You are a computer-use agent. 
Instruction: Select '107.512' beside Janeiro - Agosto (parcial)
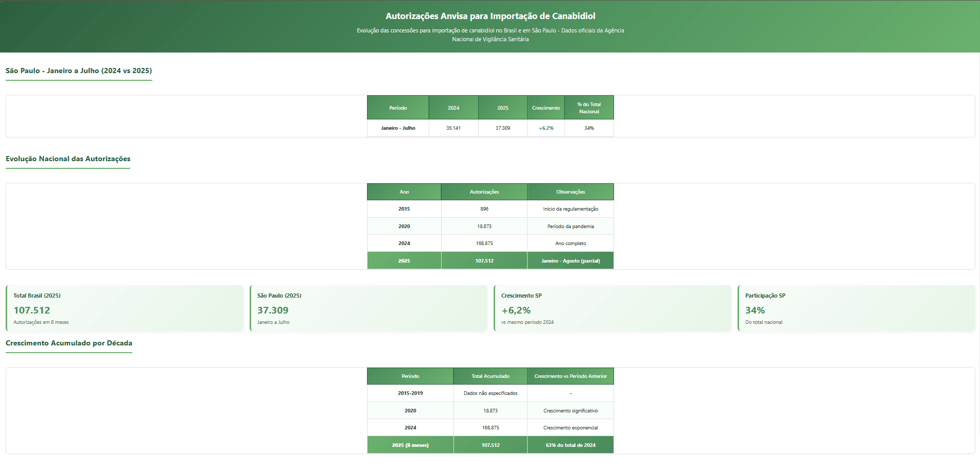pos(484,261)
